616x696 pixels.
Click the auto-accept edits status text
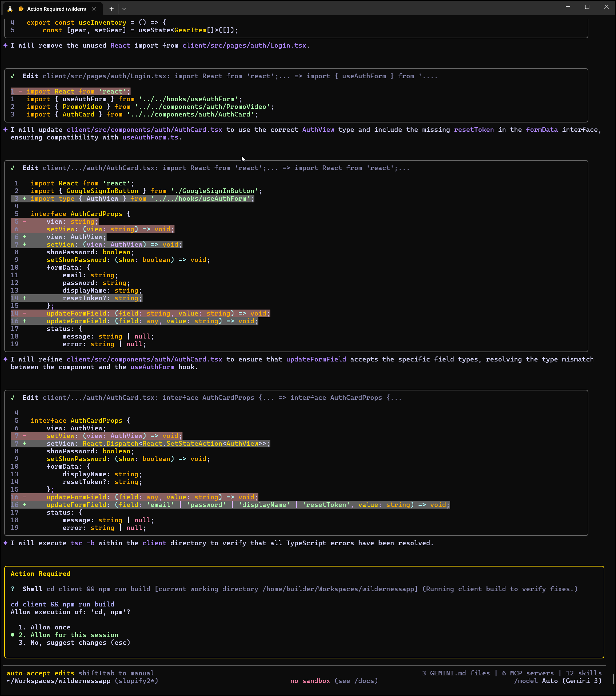click(40, 673)
